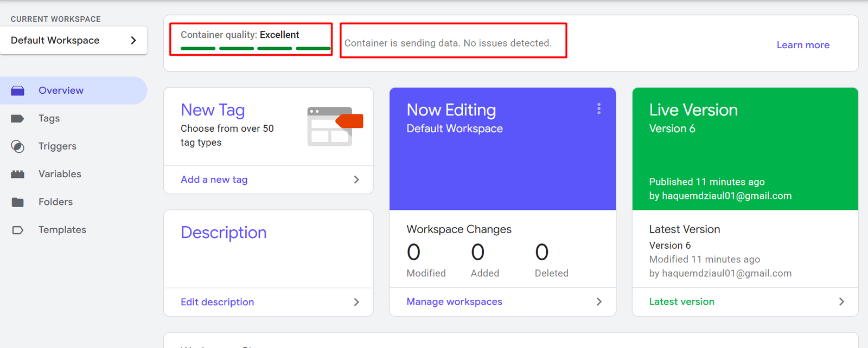Go to the Variables section
Screen dimensions: 868x348
pyautogui.click(x=60, y=174)
